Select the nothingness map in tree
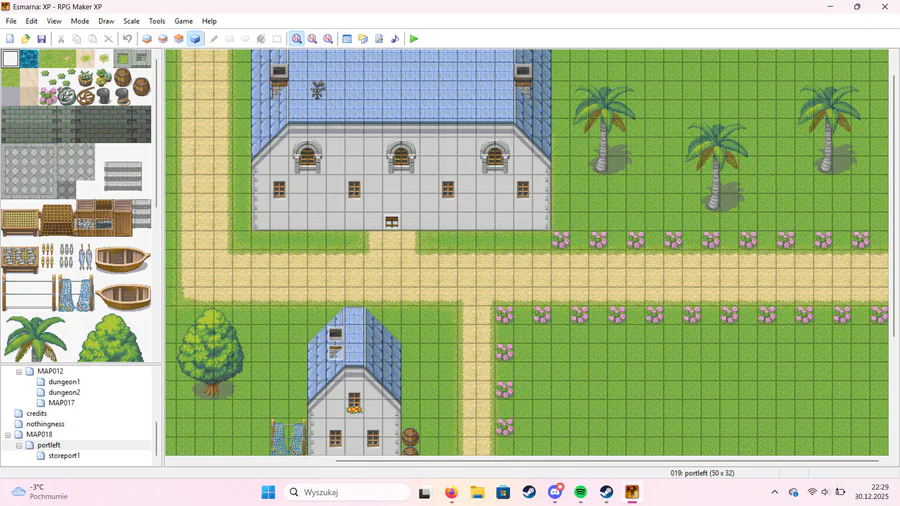Viewport: 900px width, 506px height. [x=45, y=424]
